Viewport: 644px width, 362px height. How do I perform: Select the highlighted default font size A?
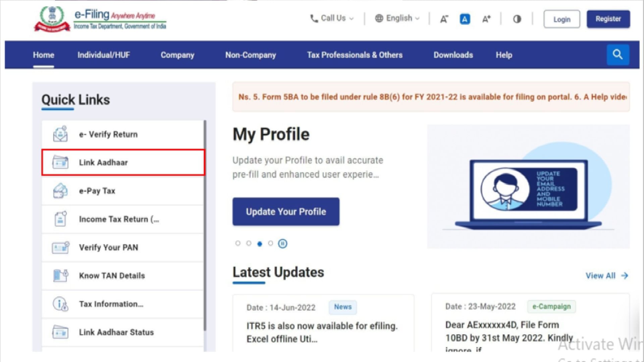[x=465, y=19]
